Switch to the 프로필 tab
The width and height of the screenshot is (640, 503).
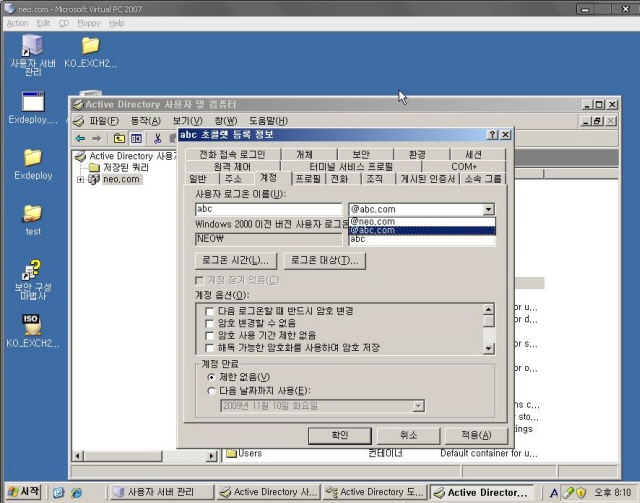click(308, 179)
